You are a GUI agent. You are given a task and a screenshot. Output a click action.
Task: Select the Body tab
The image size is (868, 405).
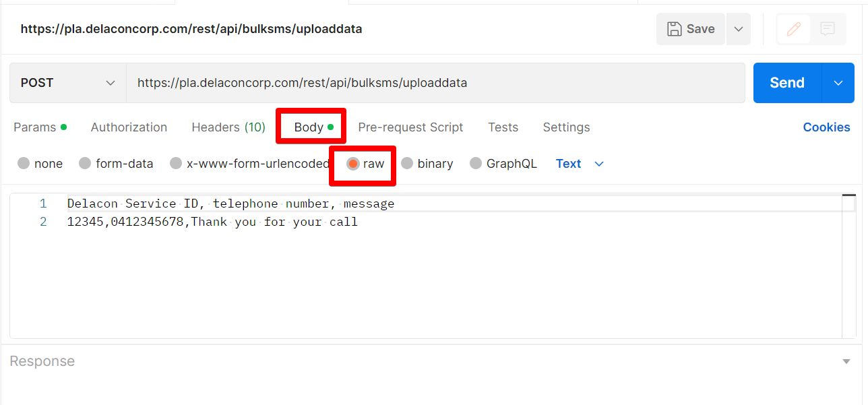(313, 127)
